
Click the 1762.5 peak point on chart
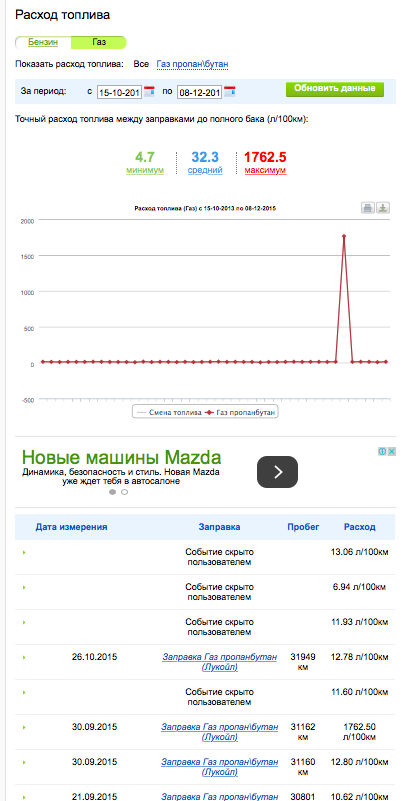tap(344, 236)
